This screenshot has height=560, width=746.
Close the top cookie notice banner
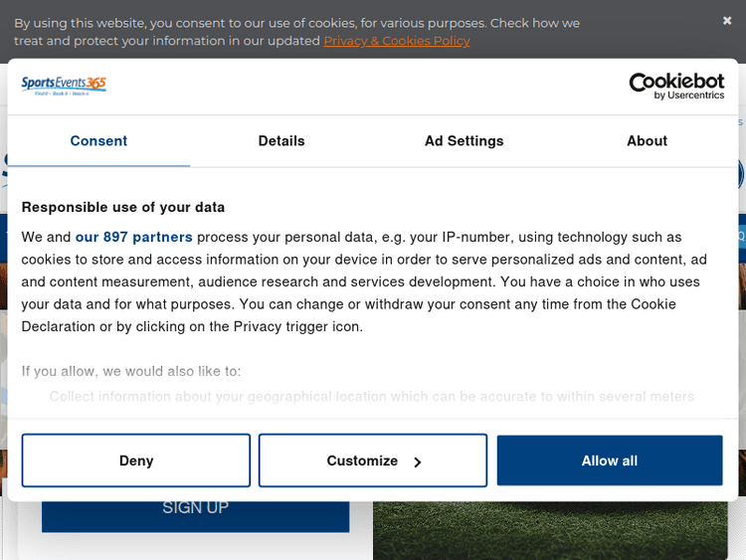[x=727, y=21]
